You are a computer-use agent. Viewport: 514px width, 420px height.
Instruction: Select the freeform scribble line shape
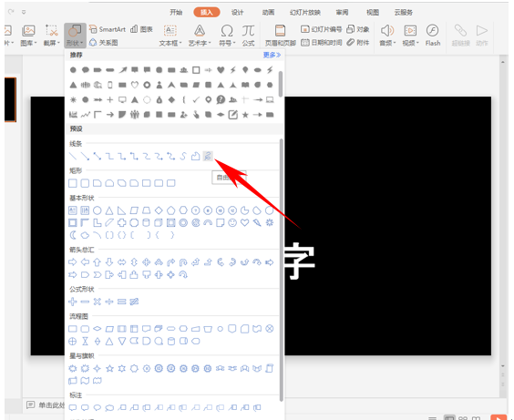[x=208, y=157]
